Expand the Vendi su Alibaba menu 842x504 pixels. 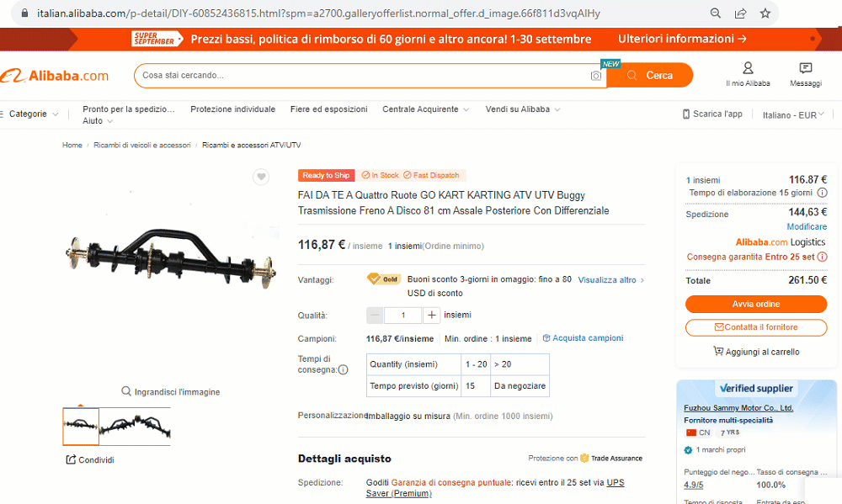[x=523, y=109]
